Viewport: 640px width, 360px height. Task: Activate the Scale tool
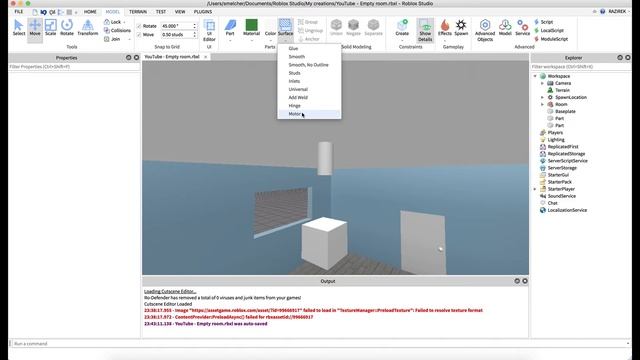51,28
